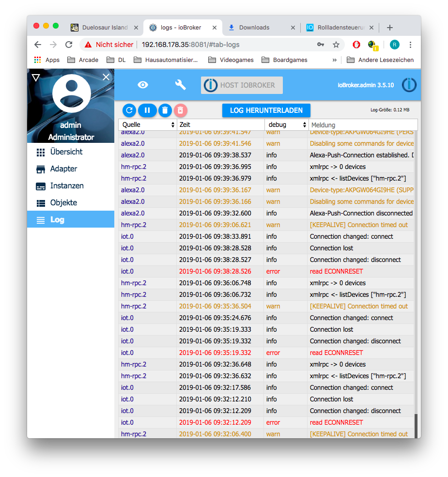Image resolution: width=448 pixels, height=477 pixels.
Task: Switch to the Rollladensteuerung browser tab
Action: coord(340,28)
